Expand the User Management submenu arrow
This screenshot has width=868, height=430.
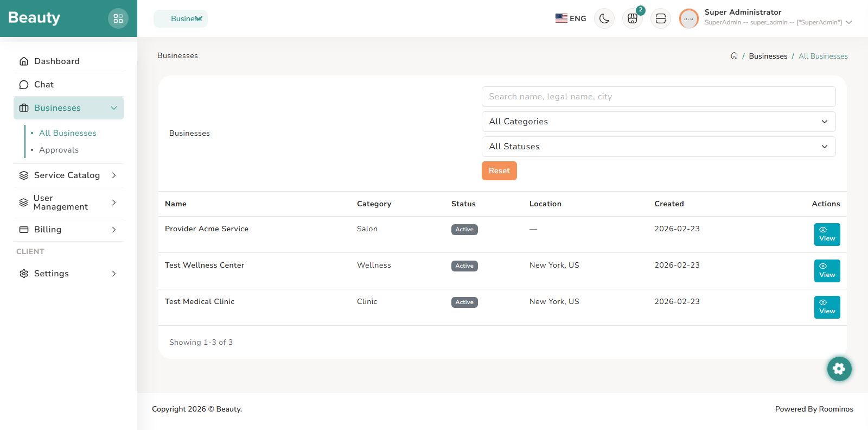pos(114,203)
